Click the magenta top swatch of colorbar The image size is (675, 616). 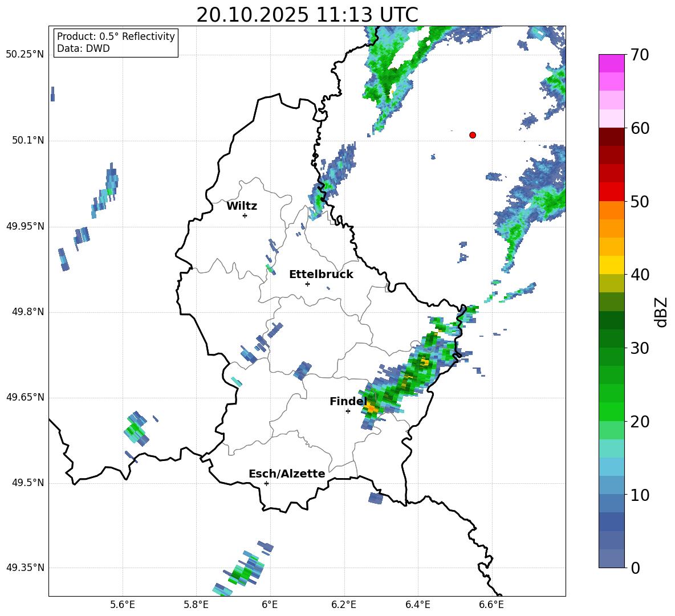612,64
